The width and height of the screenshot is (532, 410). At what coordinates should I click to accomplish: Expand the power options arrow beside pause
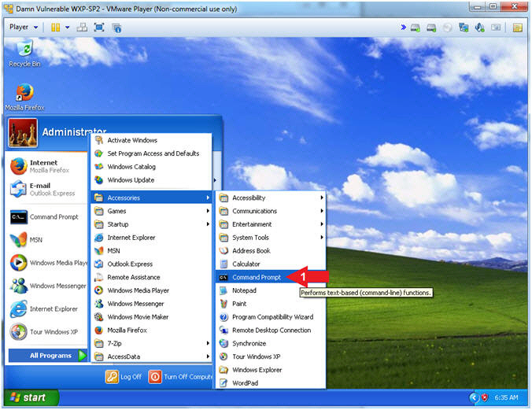(x=67, y=28)
